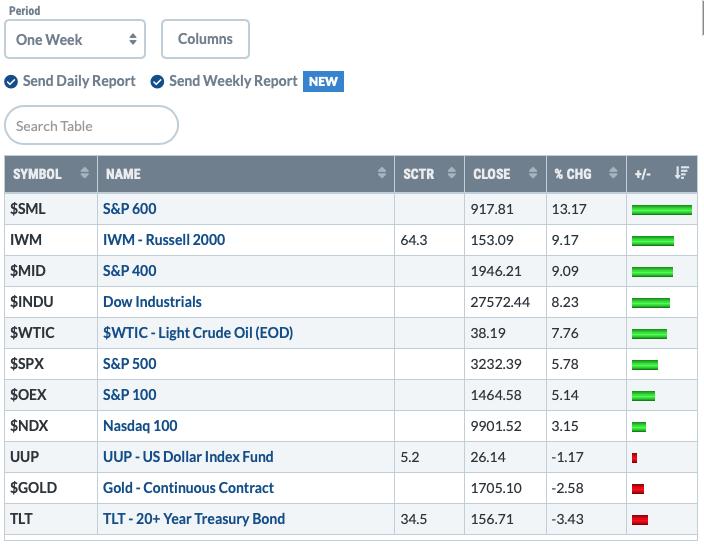Click the 7.76 percent change value
This screenshot has height=544, width=704.
(565, 333)
